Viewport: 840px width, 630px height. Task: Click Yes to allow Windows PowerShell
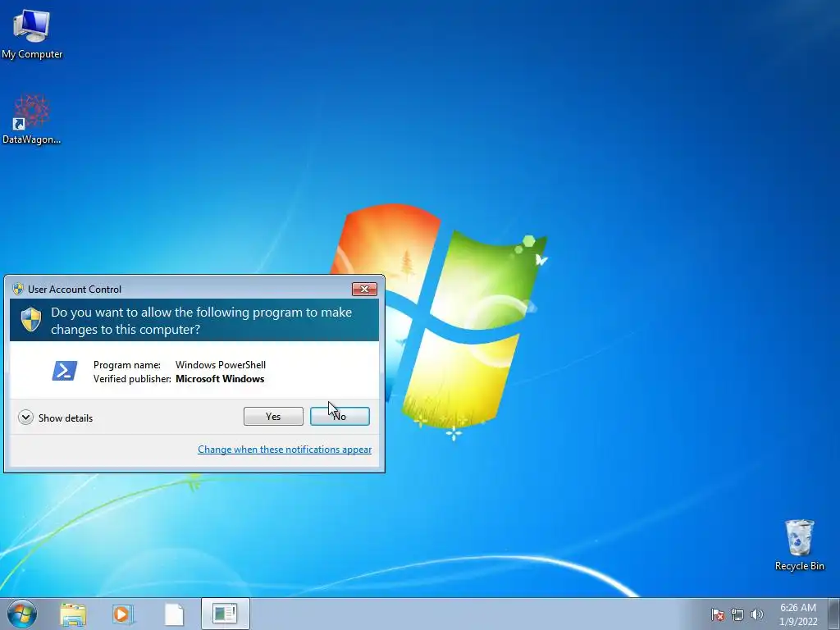pos(273,416)
